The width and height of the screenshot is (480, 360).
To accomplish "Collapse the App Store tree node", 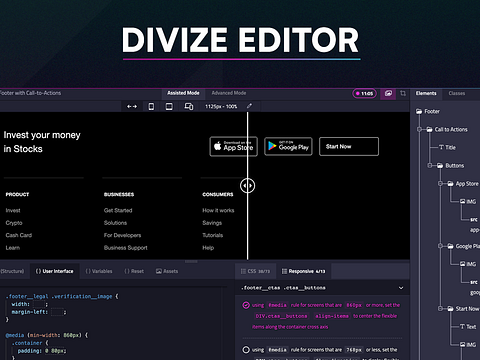I will 440,184.
